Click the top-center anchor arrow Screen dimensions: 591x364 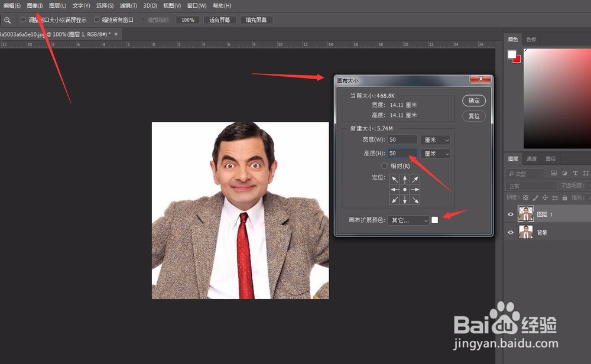tap(405, 180)
